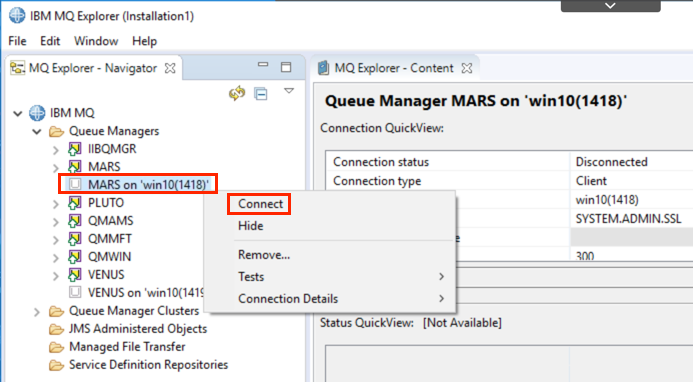Open the Help menu
693x382 pixels.
(x=145, y=41)
